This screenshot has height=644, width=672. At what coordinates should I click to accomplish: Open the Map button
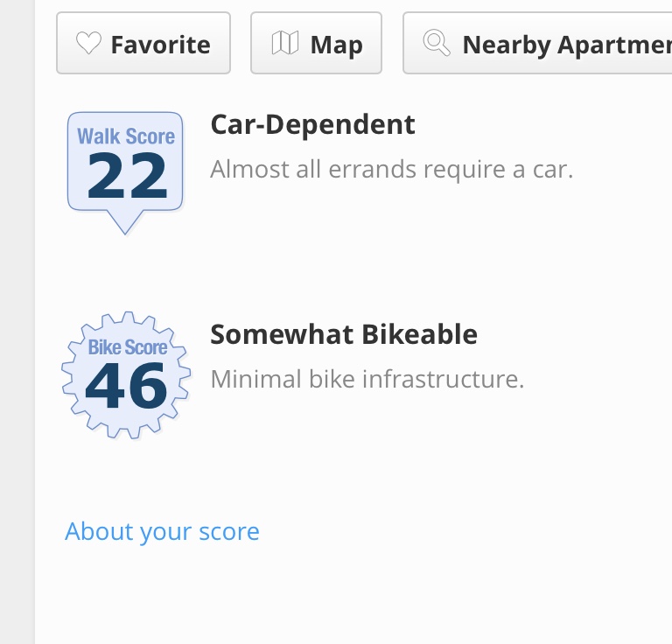(316, 43)
